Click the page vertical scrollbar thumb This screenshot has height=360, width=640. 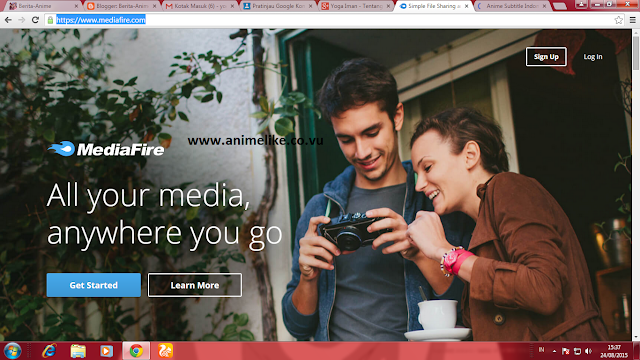click(636, 53)
